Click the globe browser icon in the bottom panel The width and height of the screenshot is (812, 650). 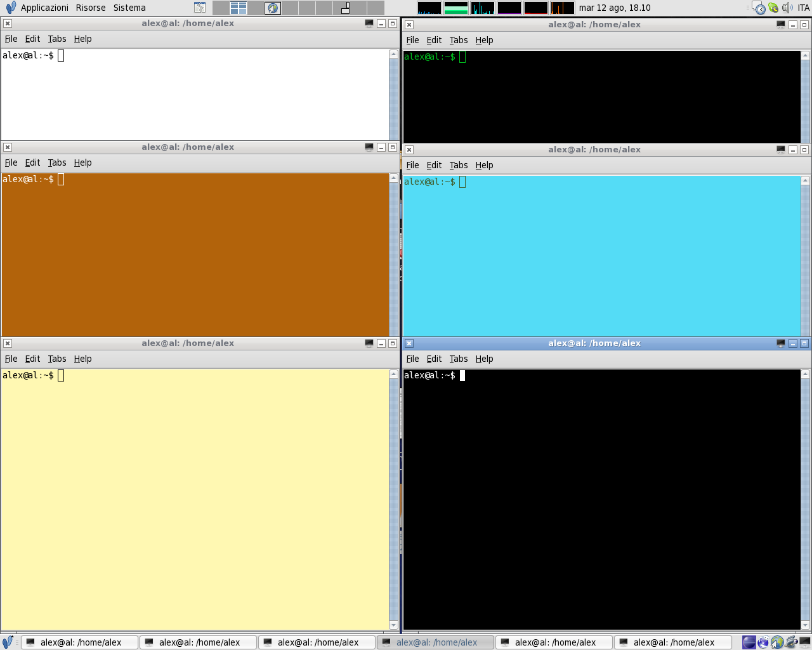(x=777, y=642)
